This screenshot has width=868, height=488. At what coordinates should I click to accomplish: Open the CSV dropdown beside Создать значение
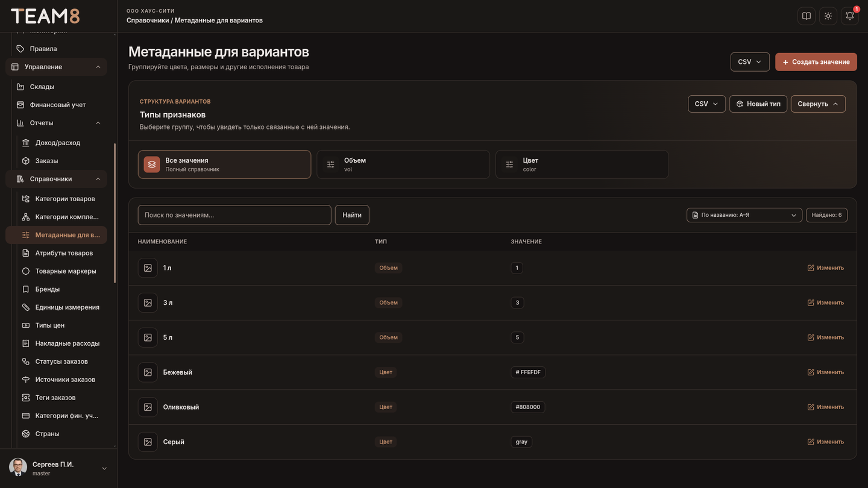(x=750, y=62)
